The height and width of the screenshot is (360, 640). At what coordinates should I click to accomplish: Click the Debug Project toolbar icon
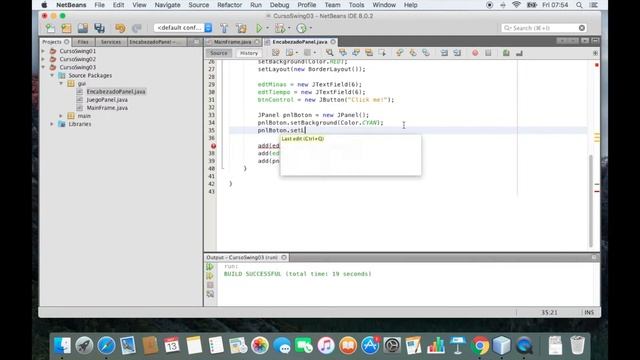coord(280,28)
